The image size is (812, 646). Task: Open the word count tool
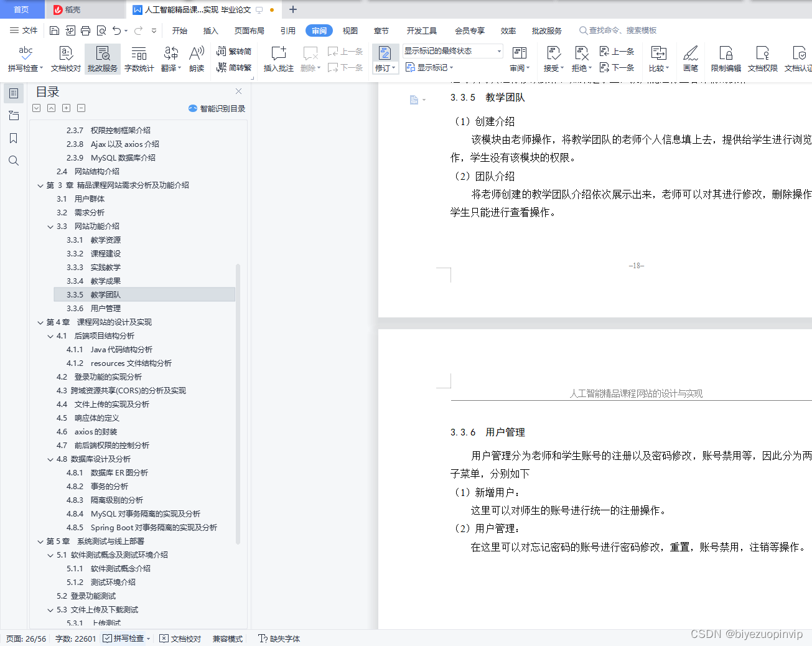tap(139, 59)
